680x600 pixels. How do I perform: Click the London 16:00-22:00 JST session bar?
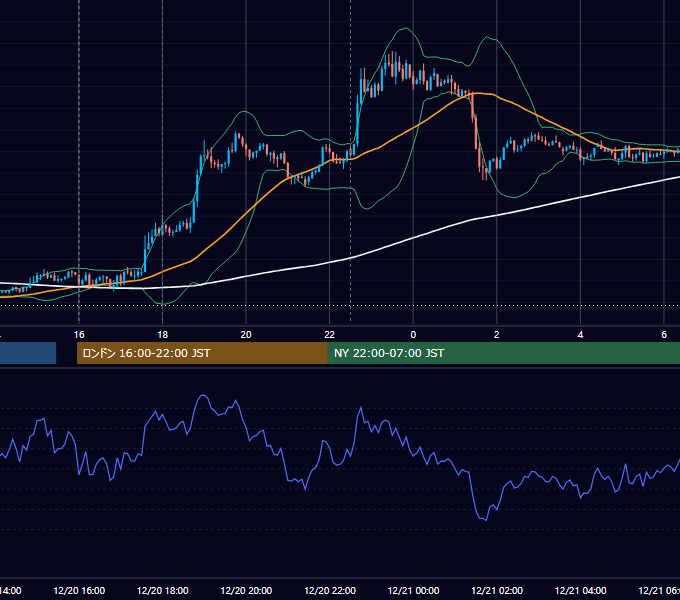(202, 353)
